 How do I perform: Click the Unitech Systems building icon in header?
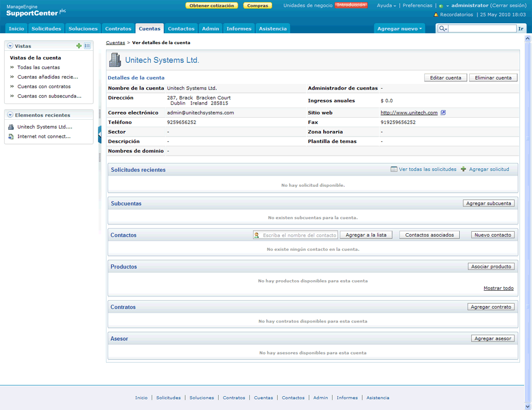point(115,60)
